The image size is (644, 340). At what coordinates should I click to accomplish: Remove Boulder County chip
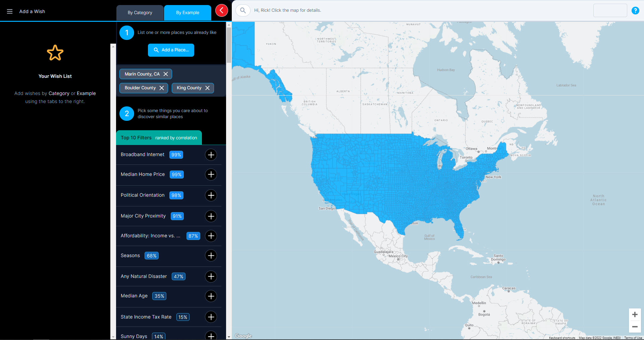tap(162, 88)
